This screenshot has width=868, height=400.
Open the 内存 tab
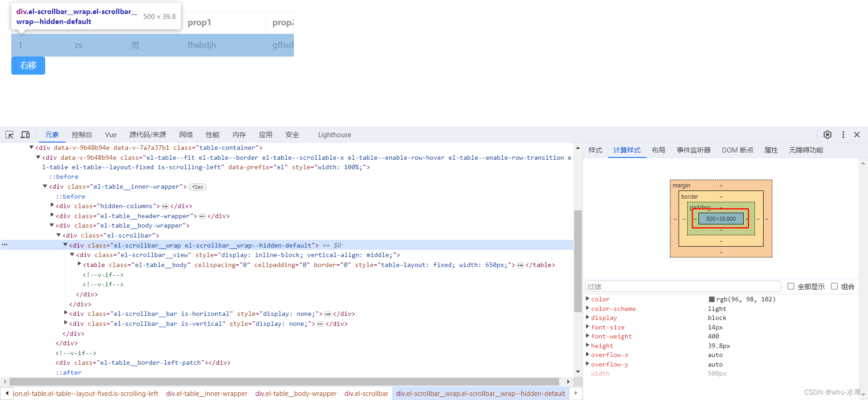(x=239, y=135)
